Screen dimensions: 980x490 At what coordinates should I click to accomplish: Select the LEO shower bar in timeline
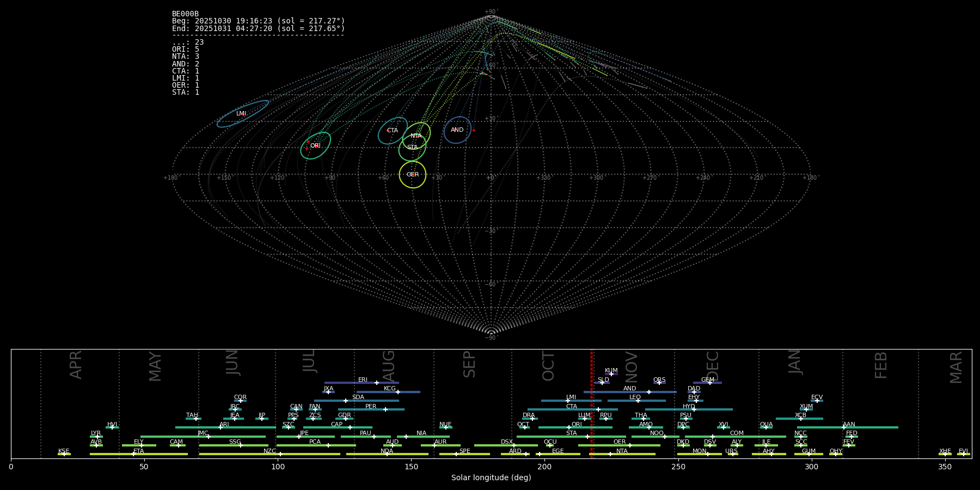point(636,401)
